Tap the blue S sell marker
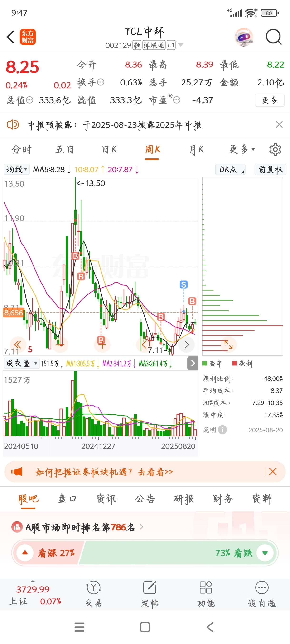Image resolution: width=290 pixels, height=644 pixels. pos(184,284)
